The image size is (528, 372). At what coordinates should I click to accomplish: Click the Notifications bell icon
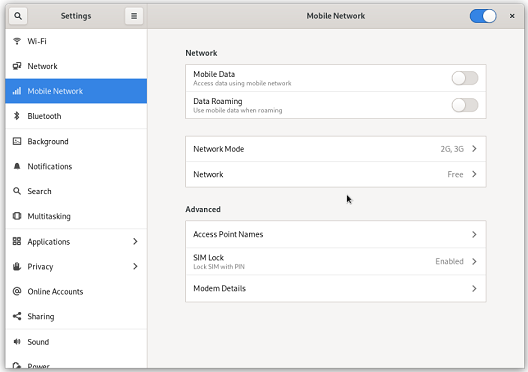point(16,166)
